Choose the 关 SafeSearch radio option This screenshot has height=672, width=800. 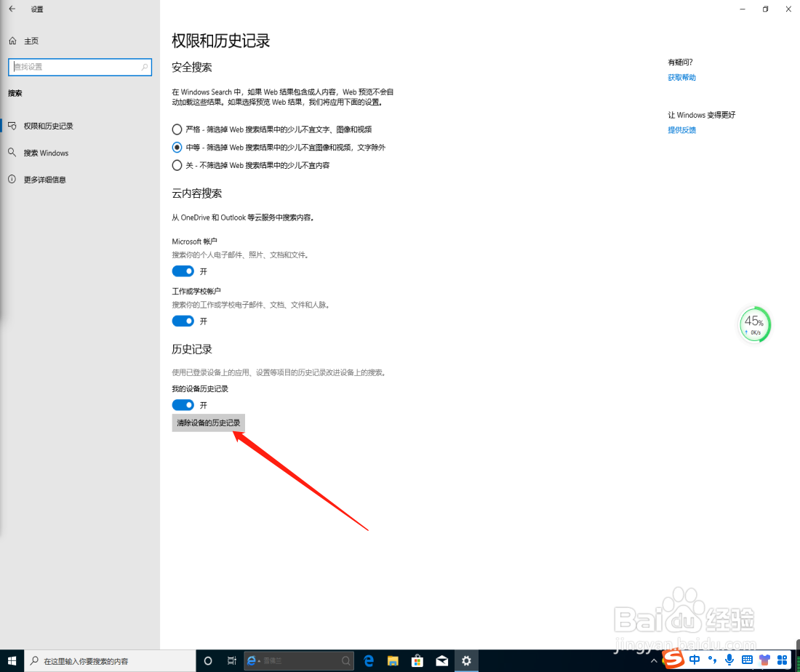click(177, 165)
